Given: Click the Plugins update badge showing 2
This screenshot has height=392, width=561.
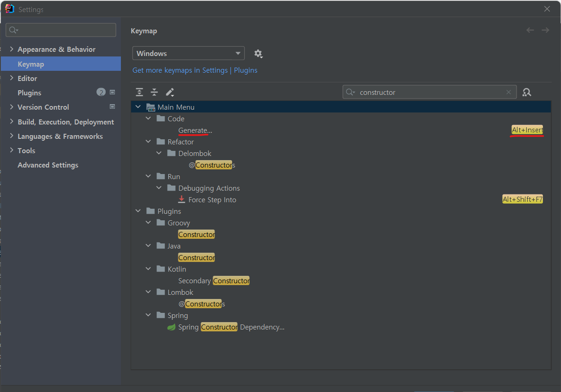Looking at the screenshot, I should pyautogui.click(x=101, y=92).
